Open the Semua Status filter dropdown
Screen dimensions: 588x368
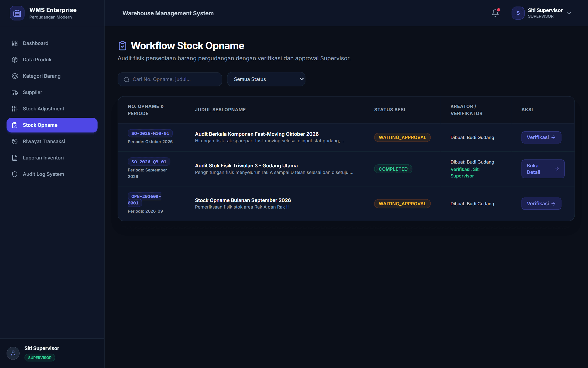pos(266,79)
